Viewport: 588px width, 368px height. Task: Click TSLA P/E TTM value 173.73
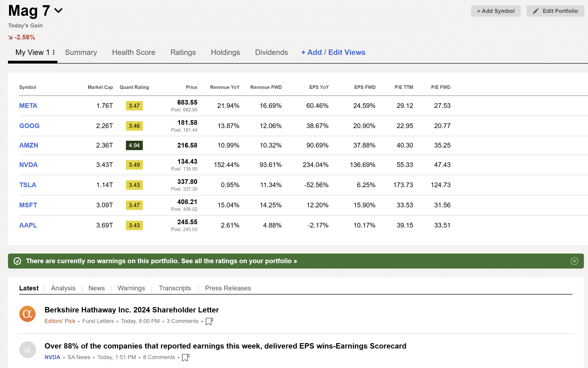tap(403, 185)
